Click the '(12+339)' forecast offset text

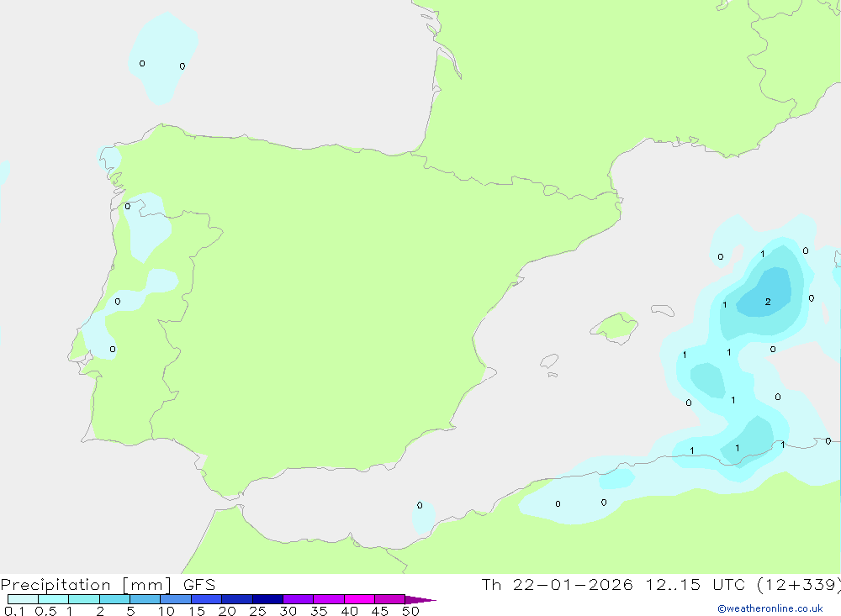(798, 585)
